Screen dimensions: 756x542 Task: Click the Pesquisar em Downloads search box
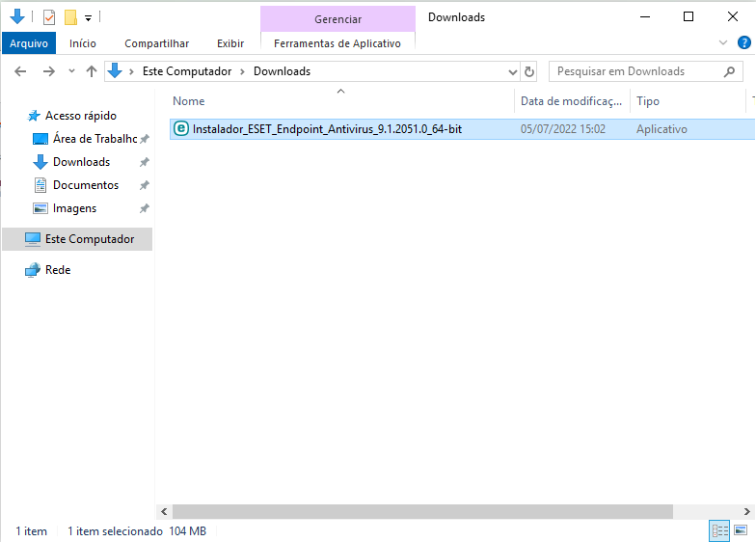(x=636, y=71)
